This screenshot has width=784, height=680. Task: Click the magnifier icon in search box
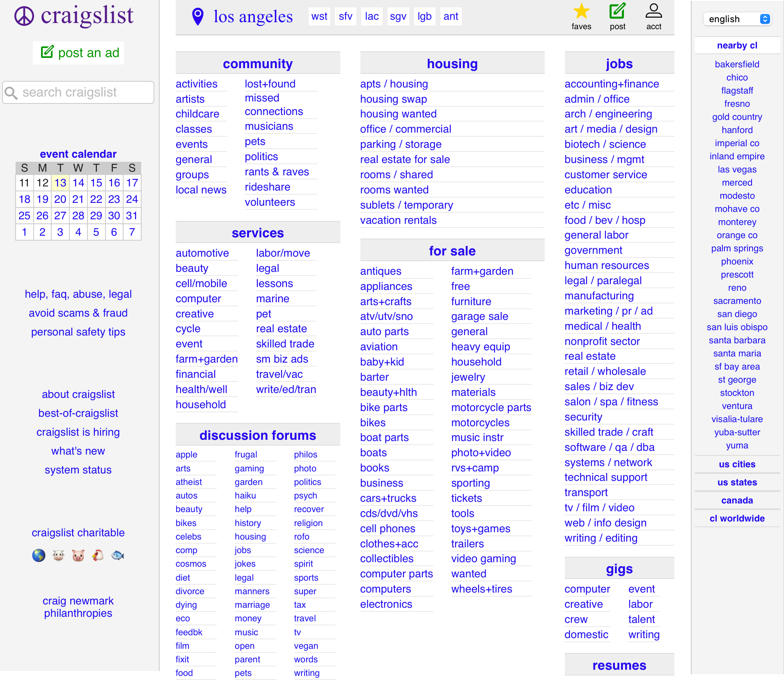click(11, 93)
